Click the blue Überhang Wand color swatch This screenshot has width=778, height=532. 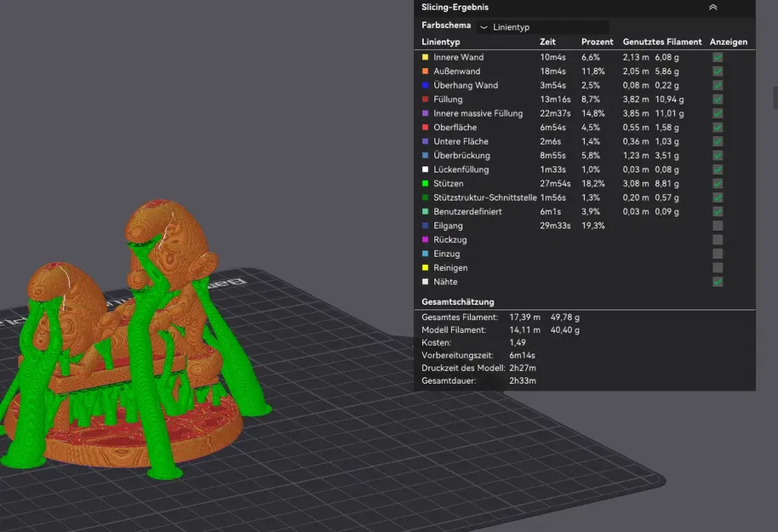425,85
